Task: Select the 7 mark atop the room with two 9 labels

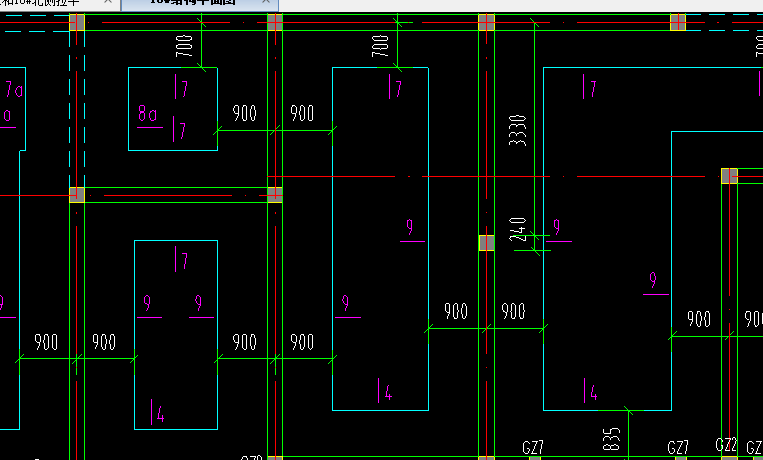Action: coord(182,259)
